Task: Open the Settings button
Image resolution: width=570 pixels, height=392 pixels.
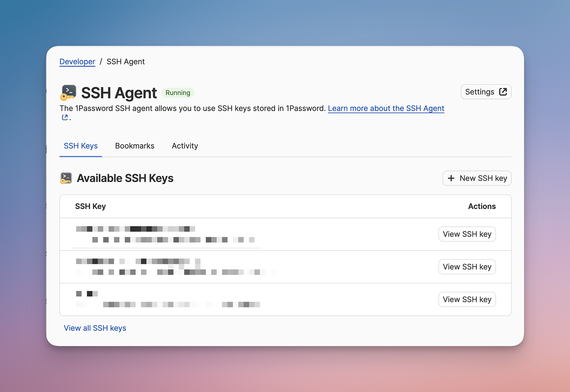Action: [x=486, y=92]
